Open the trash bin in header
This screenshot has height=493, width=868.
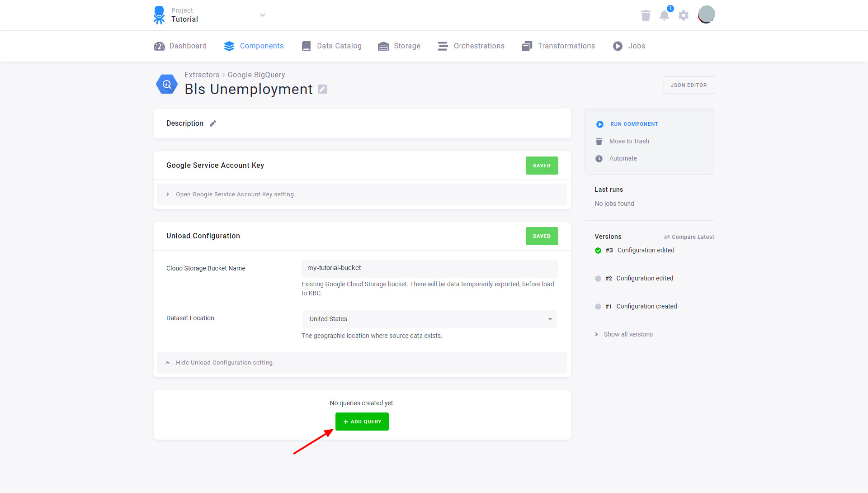(x=646, y=15)
